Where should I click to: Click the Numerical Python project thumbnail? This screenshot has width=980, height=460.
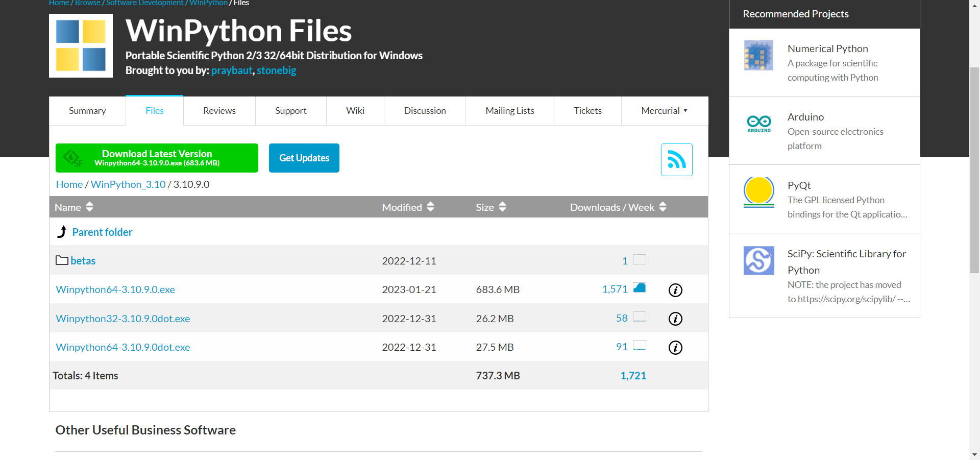[x=758, y=55]
